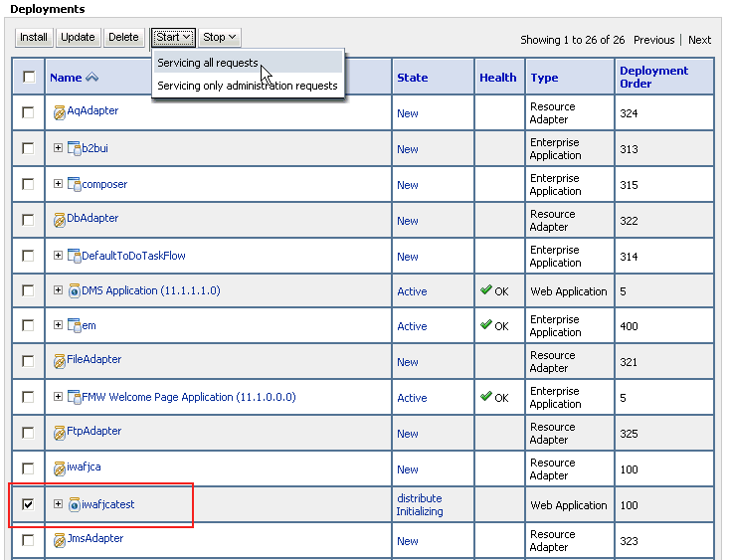Go to the Previous page link
729x560 pixels.
[x=653, y=40]
